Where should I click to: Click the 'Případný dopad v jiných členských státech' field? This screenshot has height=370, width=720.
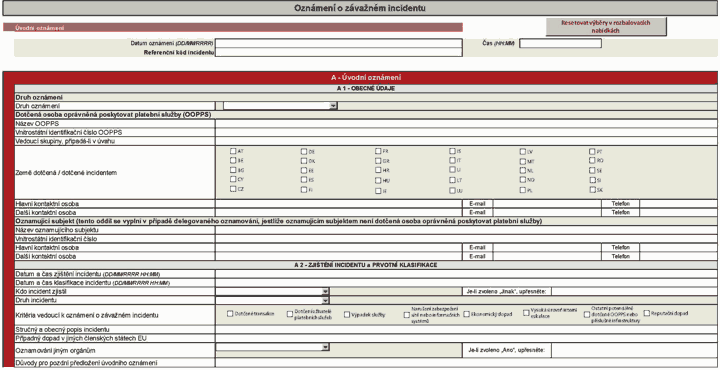pos(466,338)
